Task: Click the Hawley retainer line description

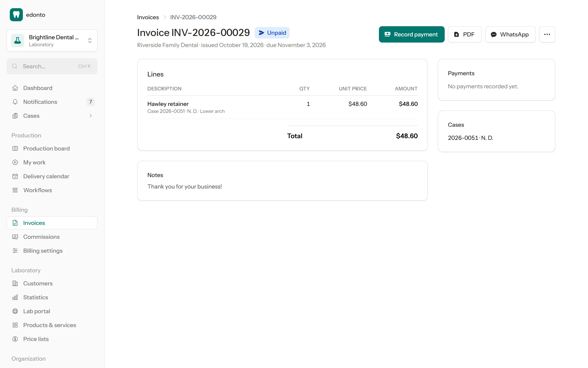Action: (x=168, y=104)
